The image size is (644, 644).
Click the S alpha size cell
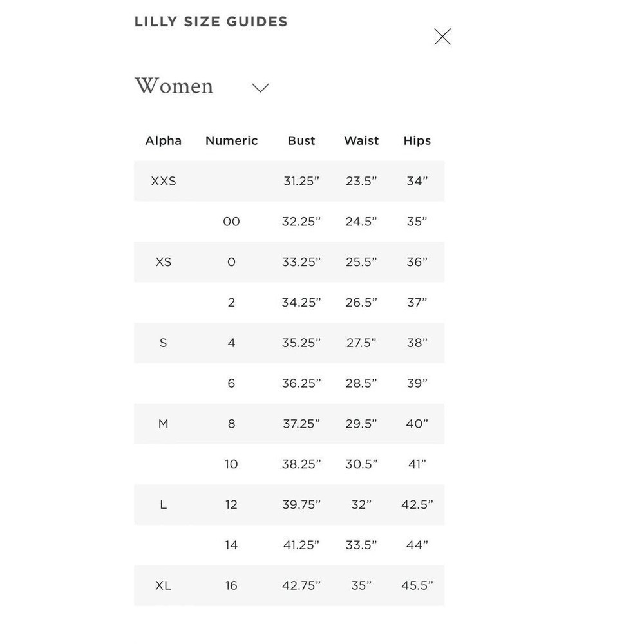click(x=163, y=343)
